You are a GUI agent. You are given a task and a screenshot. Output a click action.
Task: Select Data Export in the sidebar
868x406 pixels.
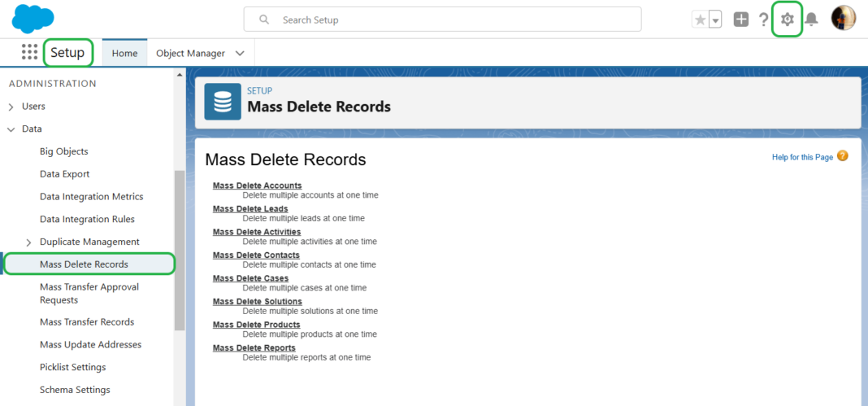click(x=64, y=174)
